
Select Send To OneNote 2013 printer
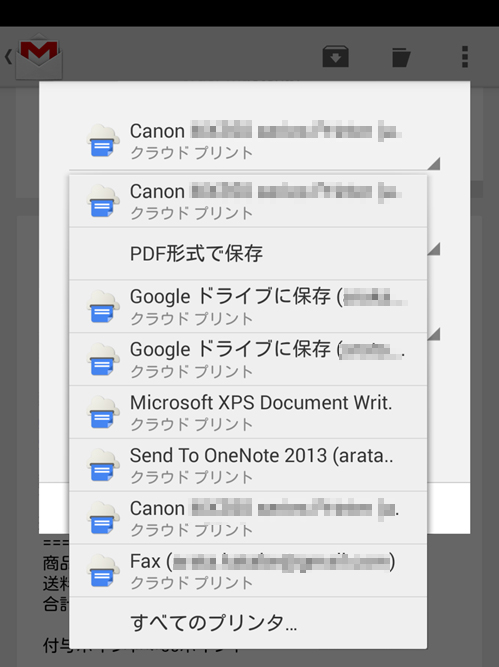(248, 465)
